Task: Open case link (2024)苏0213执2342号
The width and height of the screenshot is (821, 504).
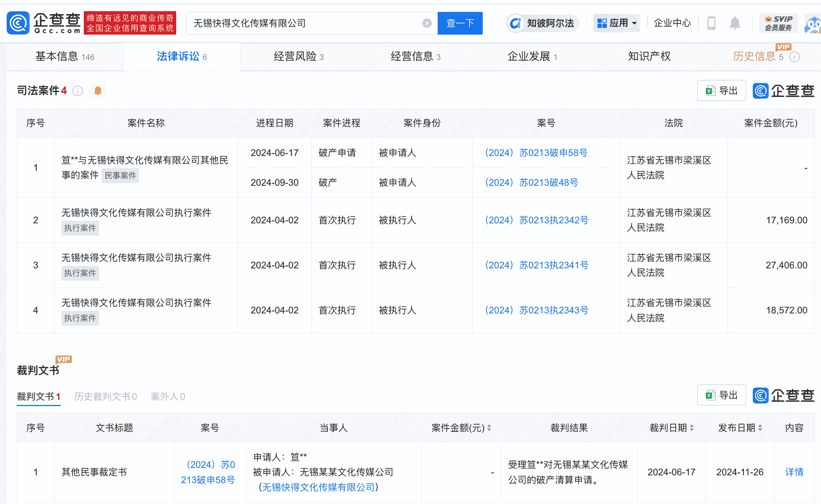Action: click(x=536, y=220)
